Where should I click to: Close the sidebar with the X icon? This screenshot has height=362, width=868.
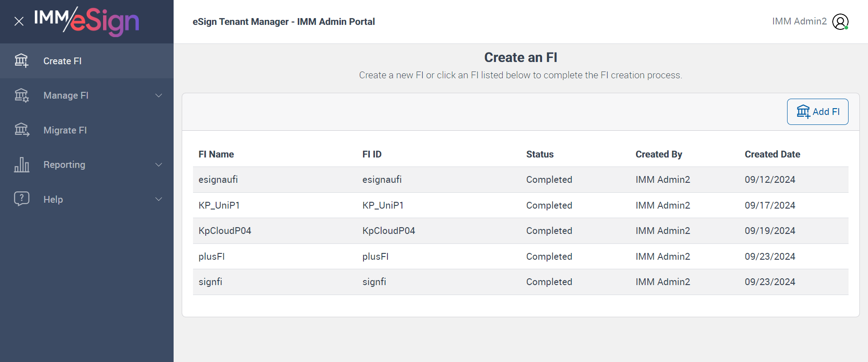tap(19, 21)
